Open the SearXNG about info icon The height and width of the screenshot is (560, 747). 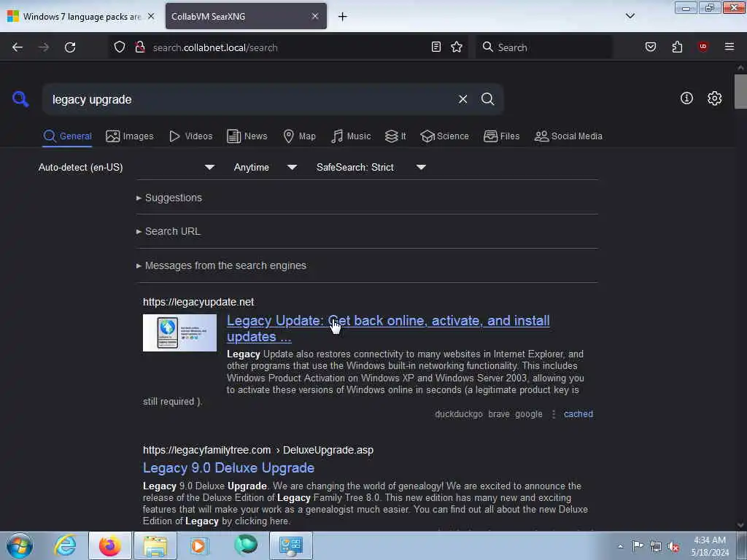686,98
